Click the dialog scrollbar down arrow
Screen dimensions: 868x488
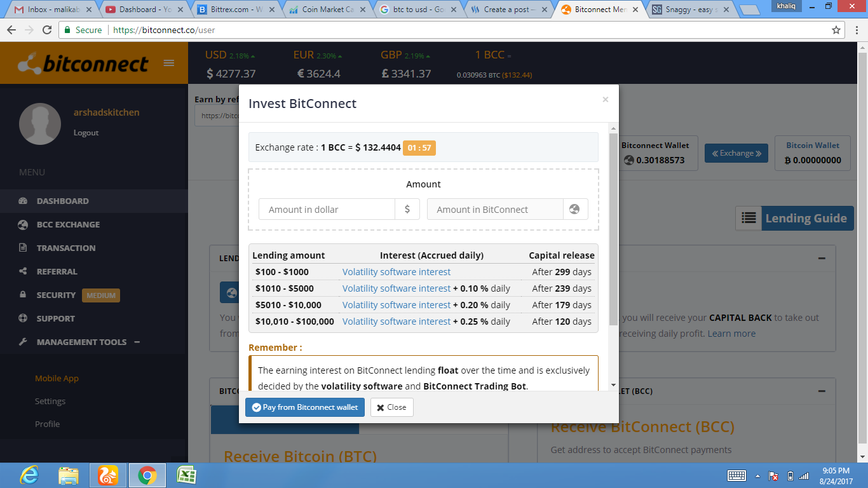tap(613, 385)
